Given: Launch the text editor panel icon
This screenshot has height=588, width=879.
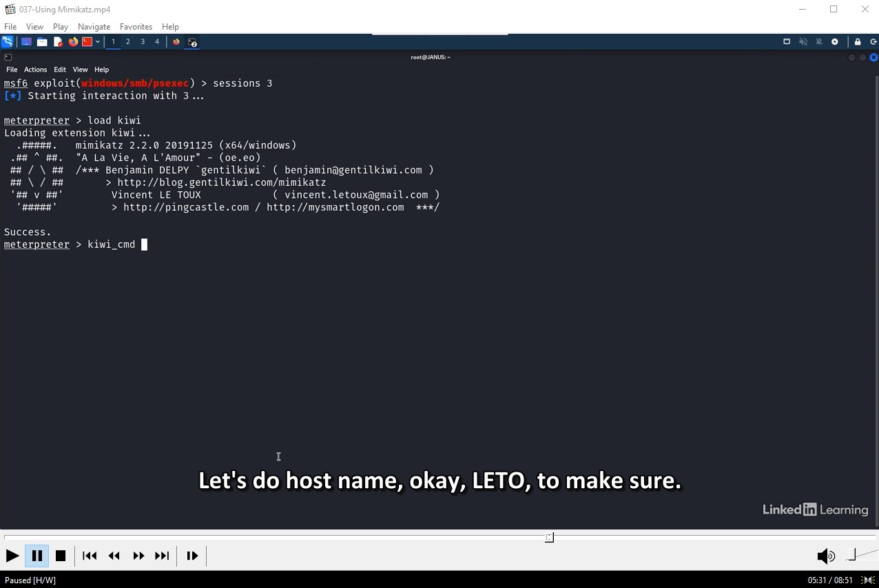Looking at the screenshot, I should tap(58, 42).
